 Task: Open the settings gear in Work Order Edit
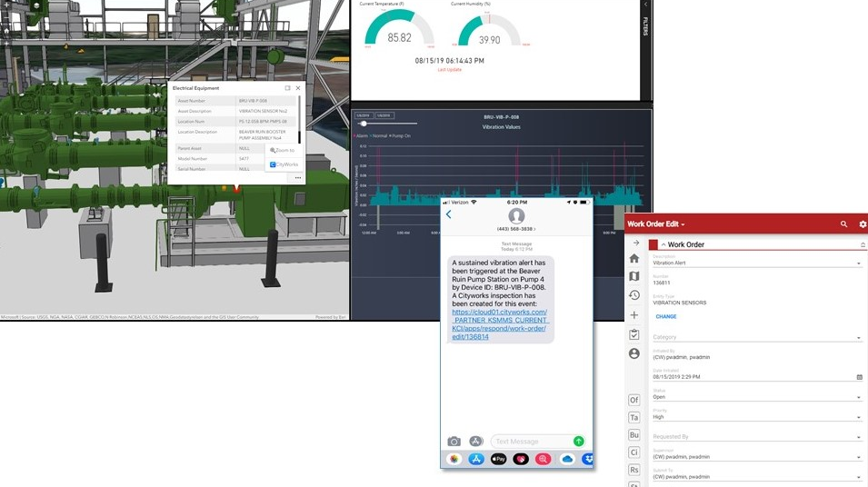(863, 224)
